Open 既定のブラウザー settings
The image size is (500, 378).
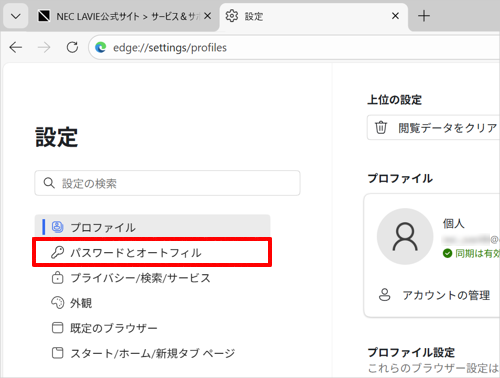(152, 328)
